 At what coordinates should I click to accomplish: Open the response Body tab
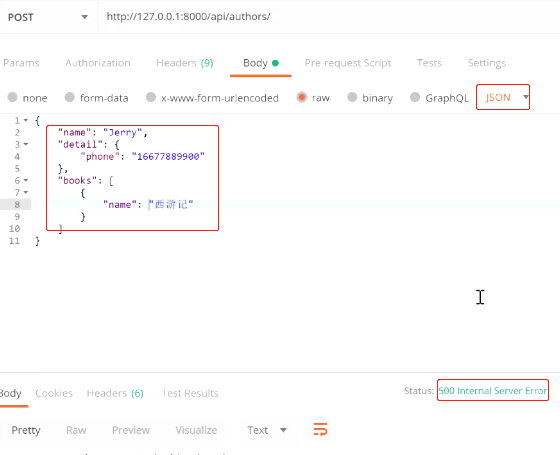(11, 393)
